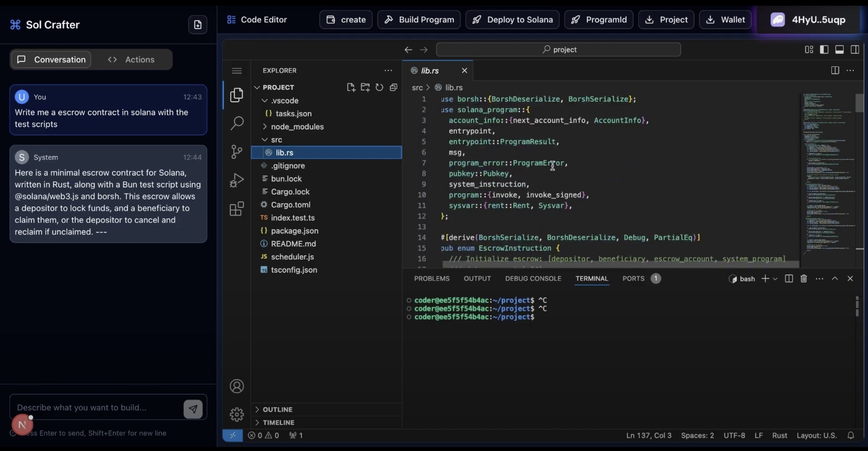Image resolution: width=868 pixels, height=451 pixels.
Task: Send the chat message with the paper-plane icon
Action: click(x=193, y=409)
